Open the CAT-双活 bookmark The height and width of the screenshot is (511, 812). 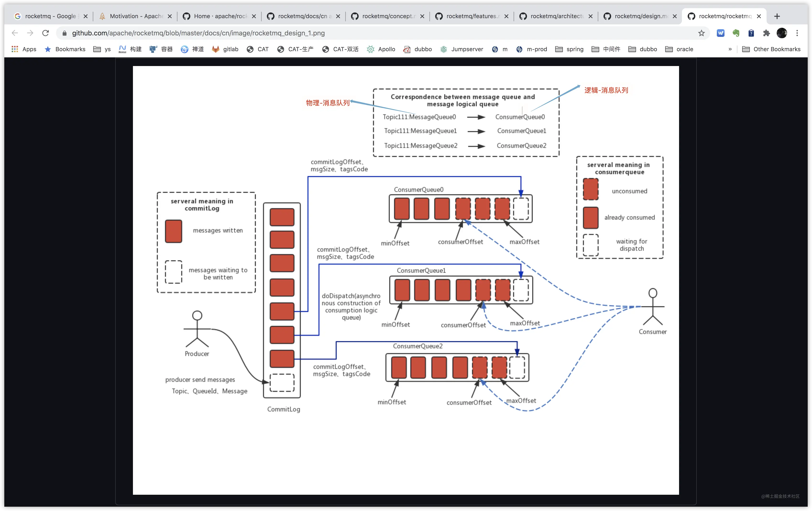[340, 49]
